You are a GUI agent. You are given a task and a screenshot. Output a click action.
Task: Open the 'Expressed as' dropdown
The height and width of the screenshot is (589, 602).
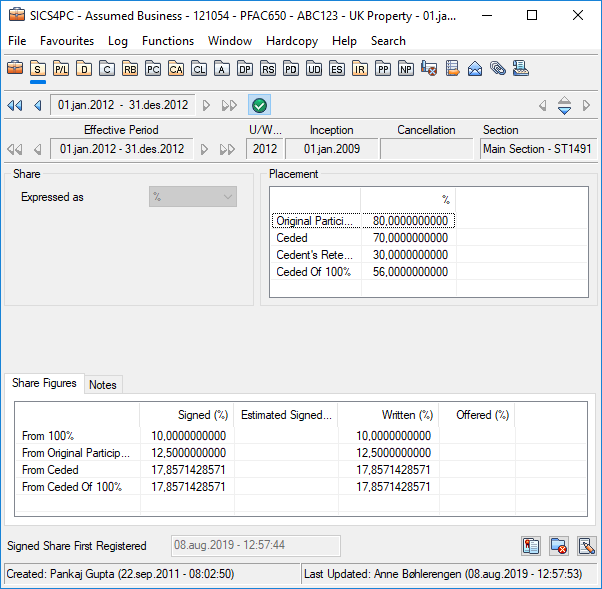point(193,197)
